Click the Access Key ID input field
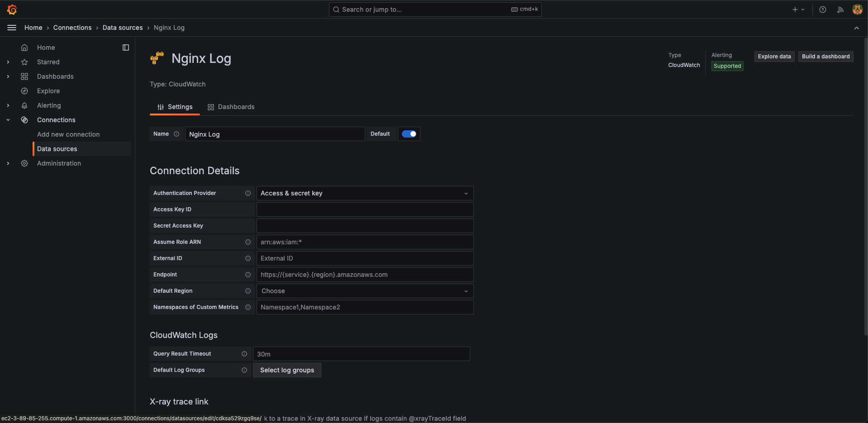868x423 pixels. pos(365,209)
